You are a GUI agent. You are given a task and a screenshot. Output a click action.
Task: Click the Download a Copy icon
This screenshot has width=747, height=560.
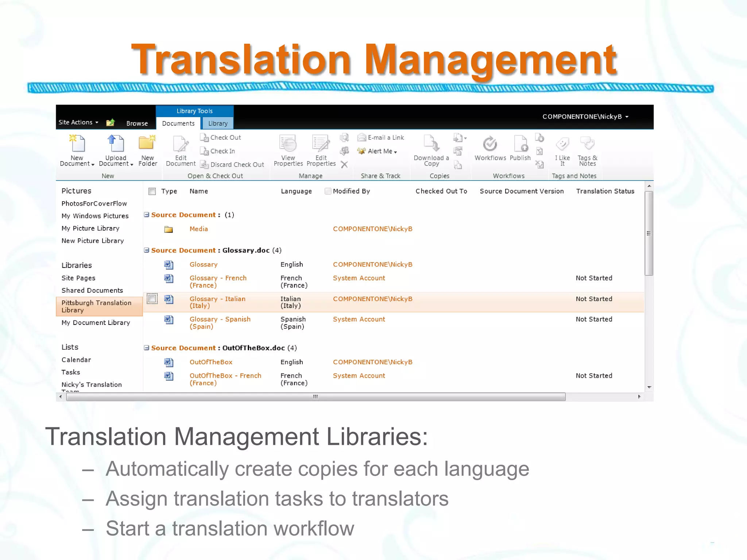(x=431, y=143)
